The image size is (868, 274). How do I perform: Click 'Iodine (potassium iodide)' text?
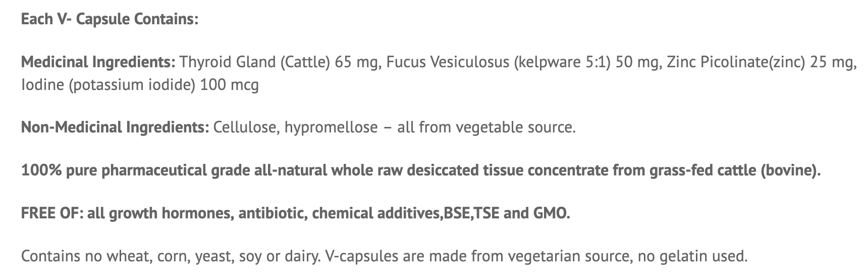[x=108, y=84]
